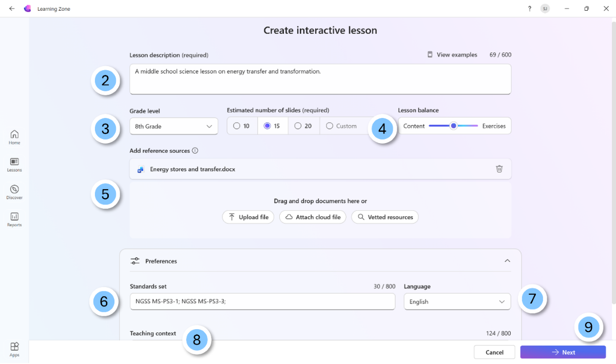The image size is (616, 364).
Task: Open Home in the sidebar
Action: point(14,137)
